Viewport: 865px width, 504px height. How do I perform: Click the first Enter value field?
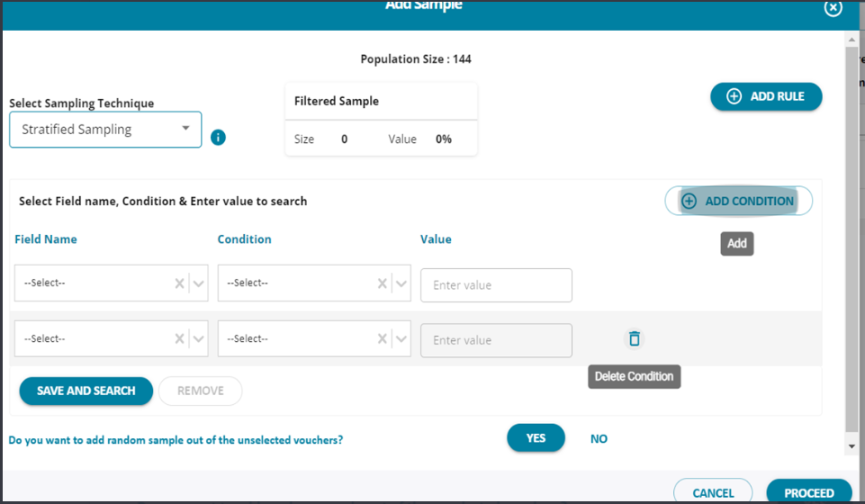496,285
